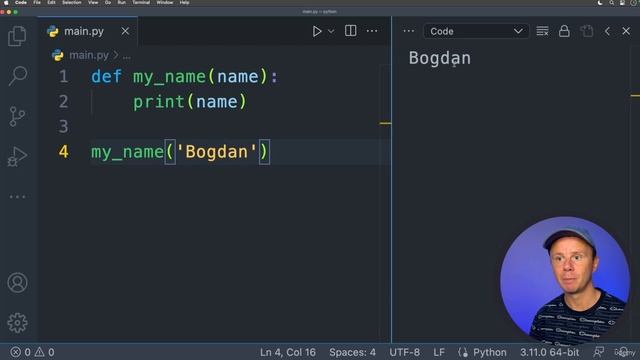
Task: Close the output panel
Action: tap(626, 31)
